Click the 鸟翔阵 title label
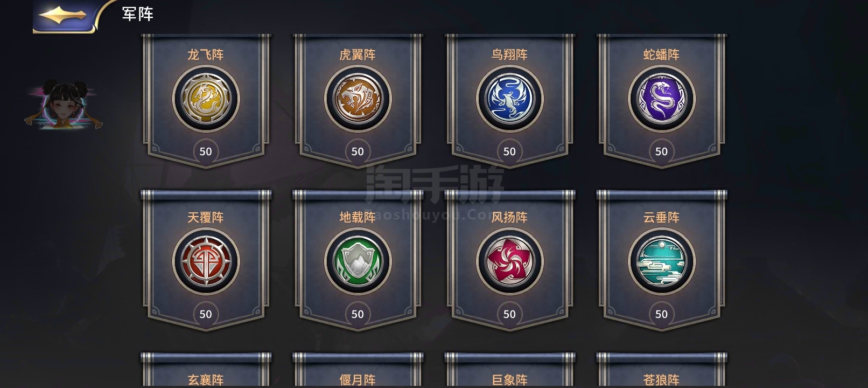868x388 pixels. tap(509, 54)
